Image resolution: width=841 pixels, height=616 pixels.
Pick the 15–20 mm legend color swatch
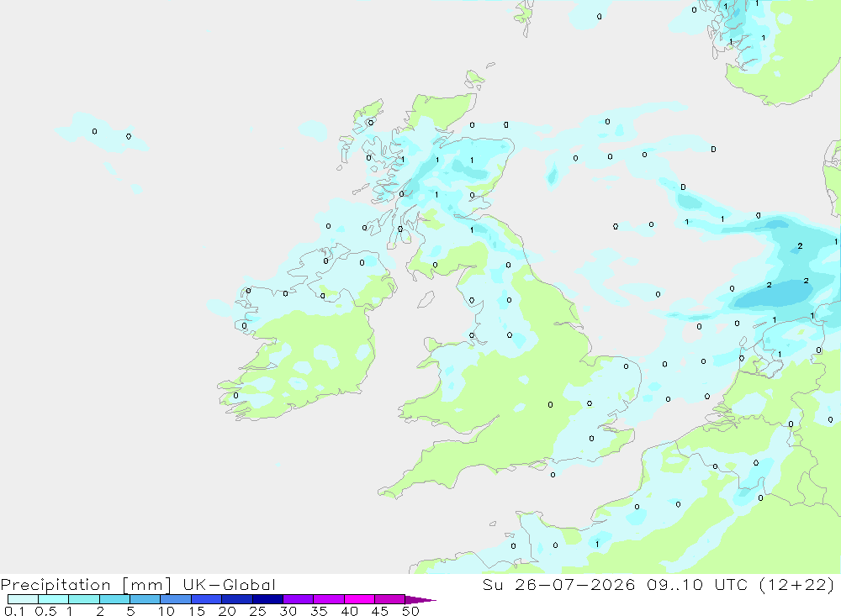pyautogui.click(x=207, y=599)
